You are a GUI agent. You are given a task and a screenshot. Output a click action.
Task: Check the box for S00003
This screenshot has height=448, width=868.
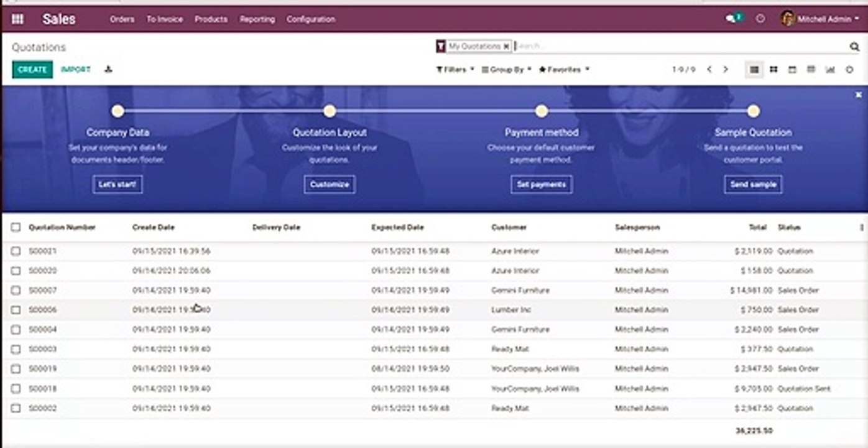[x=16, y=349]
